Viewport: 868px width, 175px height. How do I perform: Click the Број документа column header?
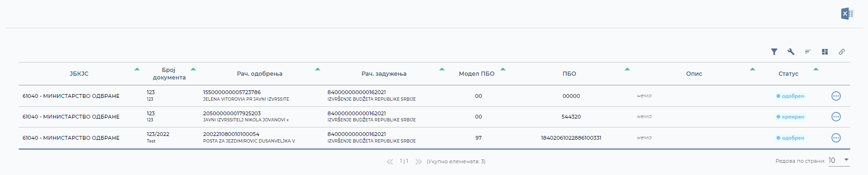(169, 74)
